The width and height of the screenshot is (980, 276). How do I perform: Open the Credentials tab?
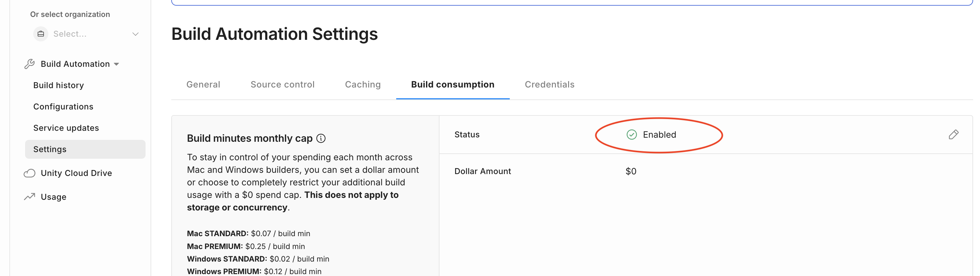549,84
